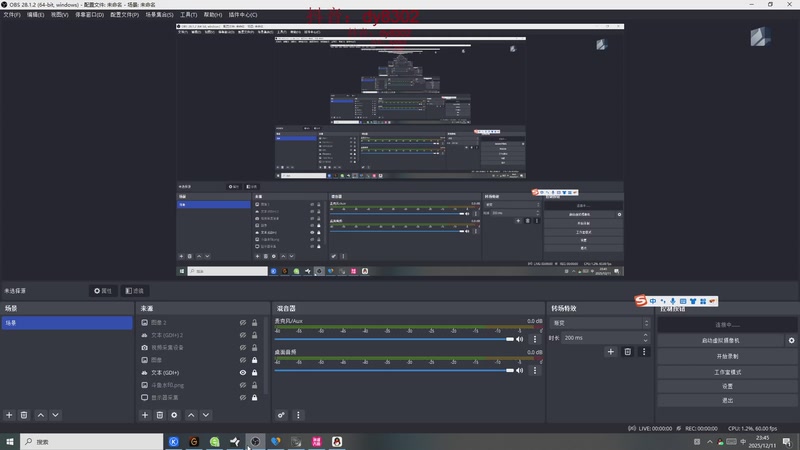Click the 开始录制 button
The image size is (800, 450).
click(x=727, y=356)
